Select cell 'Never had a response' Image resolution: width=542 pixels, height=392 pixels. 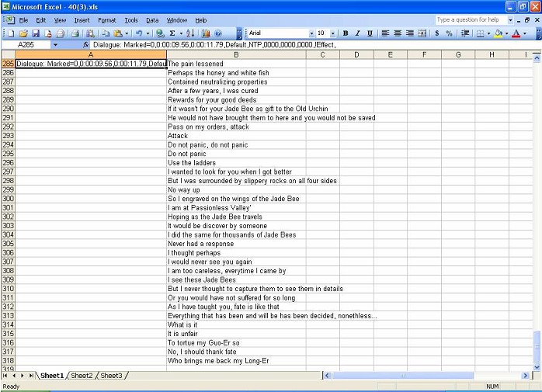pos(236,244)
